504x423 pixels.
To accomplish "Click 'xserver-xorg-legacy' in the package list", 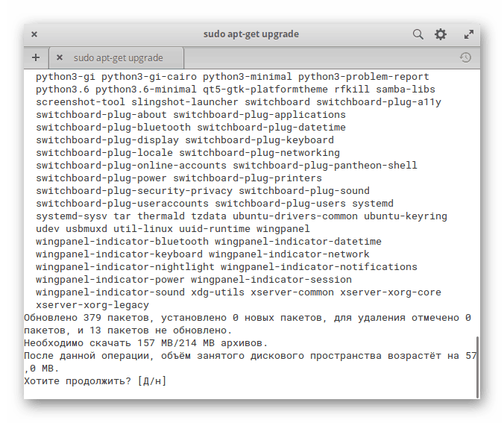I will pyautogui.click(x=92, y=304).
